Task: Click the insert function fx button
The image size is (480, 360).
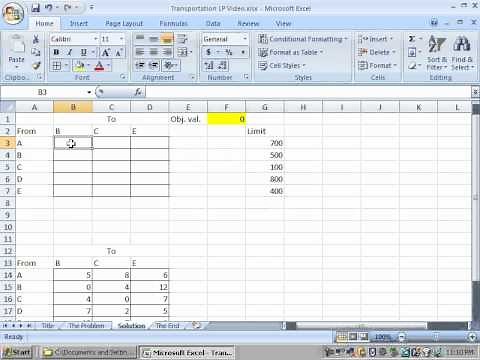Action: [138, 92]
